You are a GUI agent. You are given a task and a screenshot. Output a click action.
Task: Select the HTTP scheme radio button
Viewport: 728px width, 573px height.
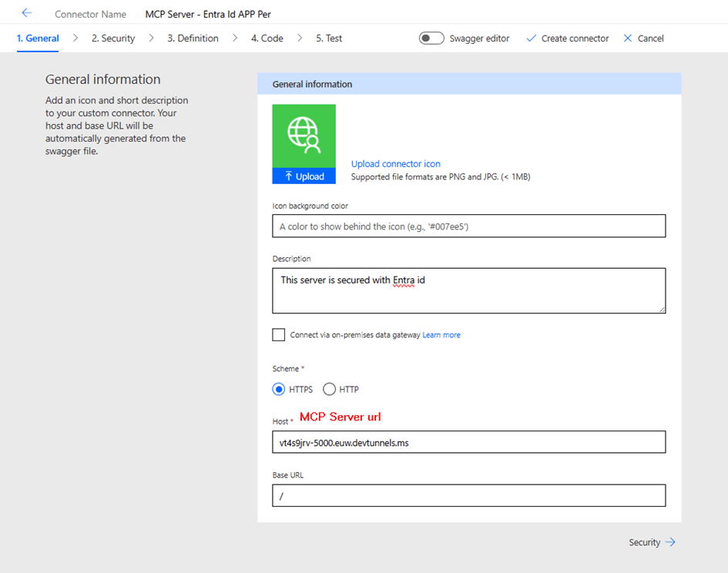(330, 390)
